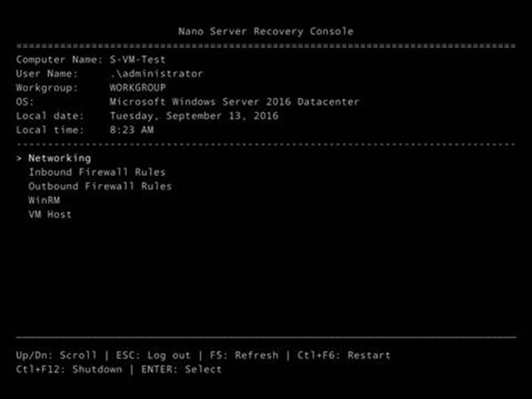Image resolution: width=532 pixels, height=399 pixels.
Task: Select the Networking menu entry
Action: (x=60, y=158)
